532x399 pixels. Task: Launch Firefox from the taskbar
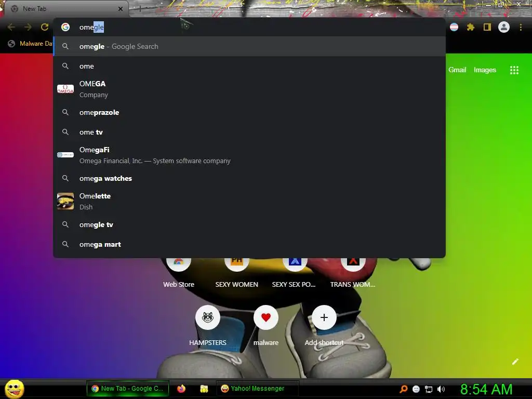pyautogui.click(x=181, y=389)
